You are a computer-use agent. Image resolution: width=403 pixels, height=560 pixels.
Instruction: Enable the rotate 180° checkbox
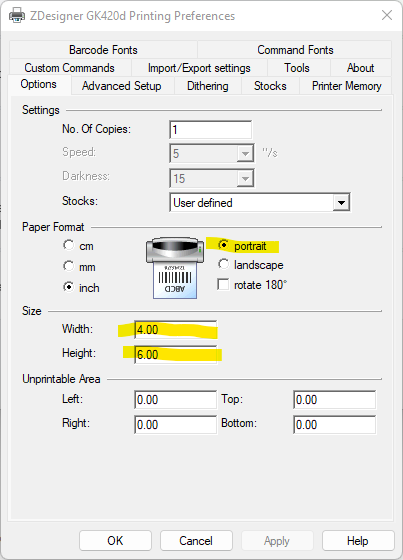click(x=223, y=285)
